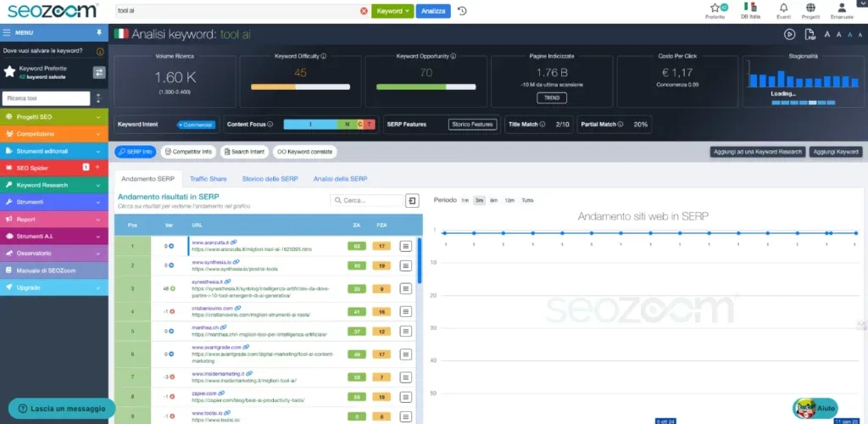
Task: Choose smallest font size A
Action: click(861, 34)
